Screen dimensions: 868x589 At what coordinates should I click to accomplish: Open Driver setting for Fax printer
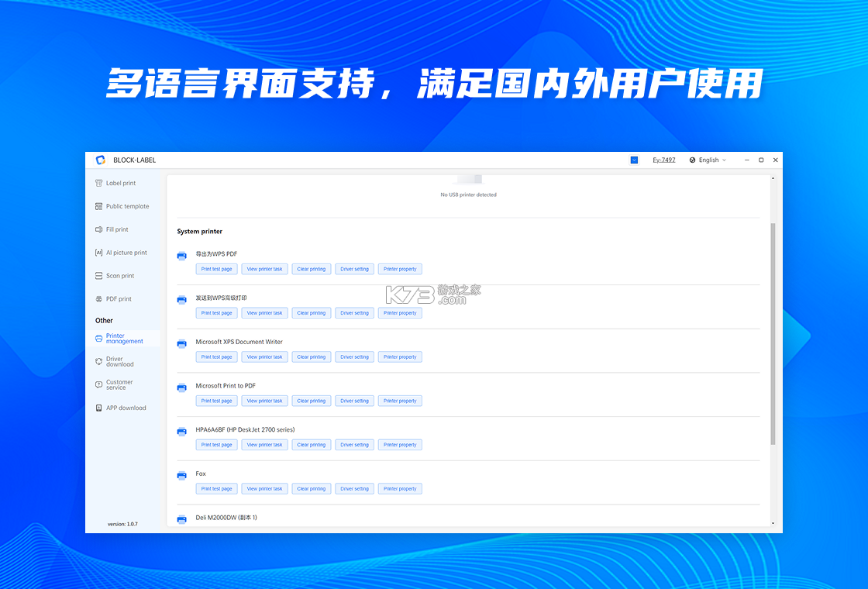click(354, 489)
